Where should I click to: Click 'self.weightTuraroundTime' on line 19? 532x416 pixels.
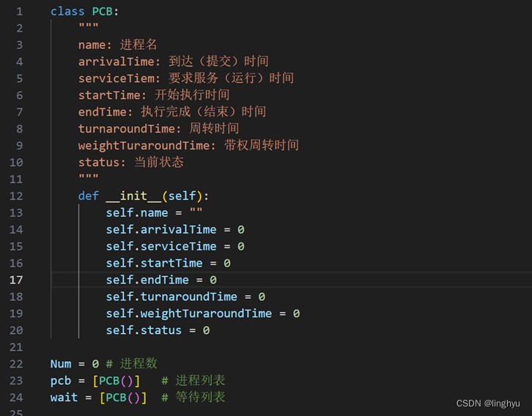click(189, 313)
